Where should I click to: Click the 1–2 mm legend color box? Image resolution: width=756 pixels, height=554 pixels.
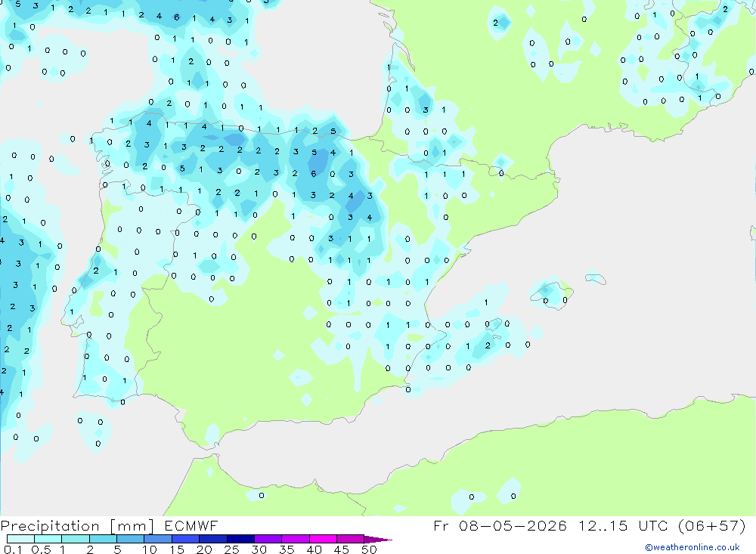tap(75, 539)
